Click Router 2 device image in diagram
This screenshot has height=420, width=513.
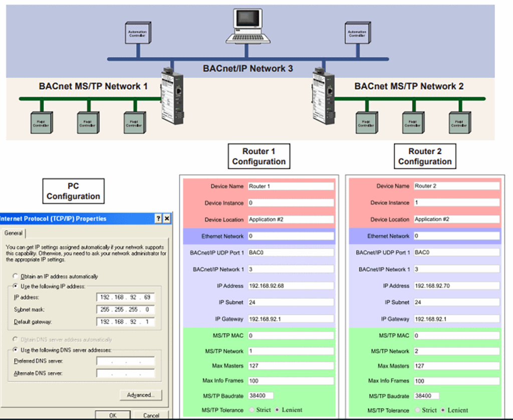(323, 96)
